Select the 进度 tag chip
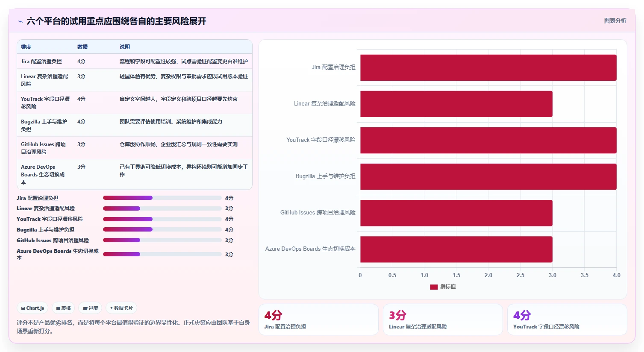This screenshot has width=644, height=352. click(x=91, y=308)
